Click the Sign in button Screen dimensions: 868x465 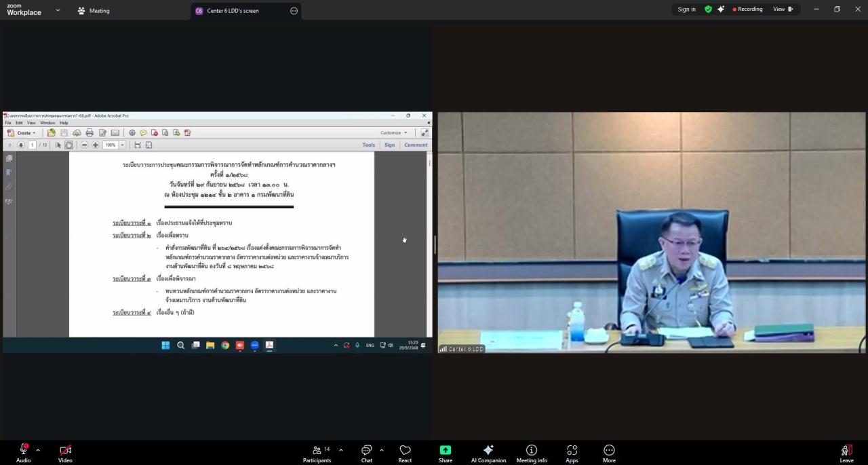pos(686,10)
